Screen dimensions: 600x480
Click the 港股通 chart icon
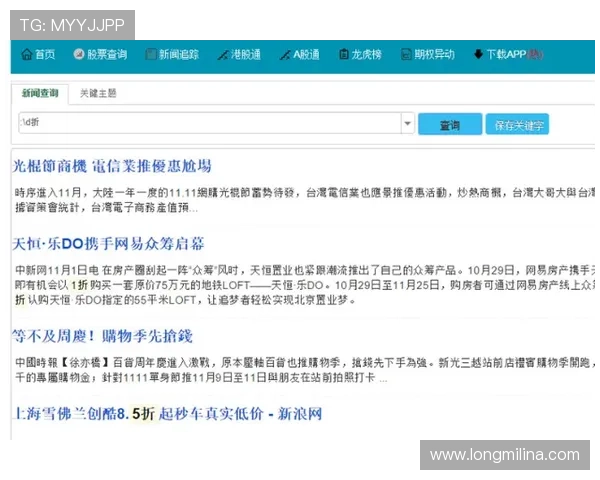[x=223, y=55]
